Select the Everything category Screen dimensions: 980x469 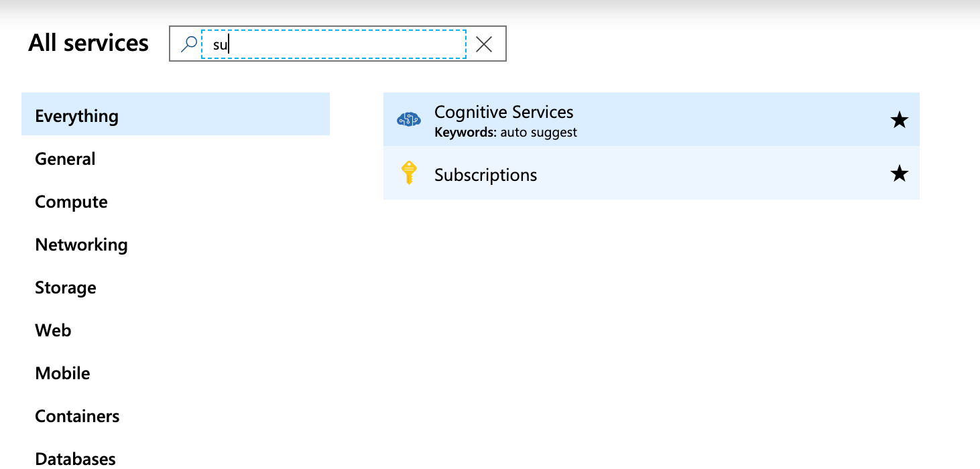(76, 115)
